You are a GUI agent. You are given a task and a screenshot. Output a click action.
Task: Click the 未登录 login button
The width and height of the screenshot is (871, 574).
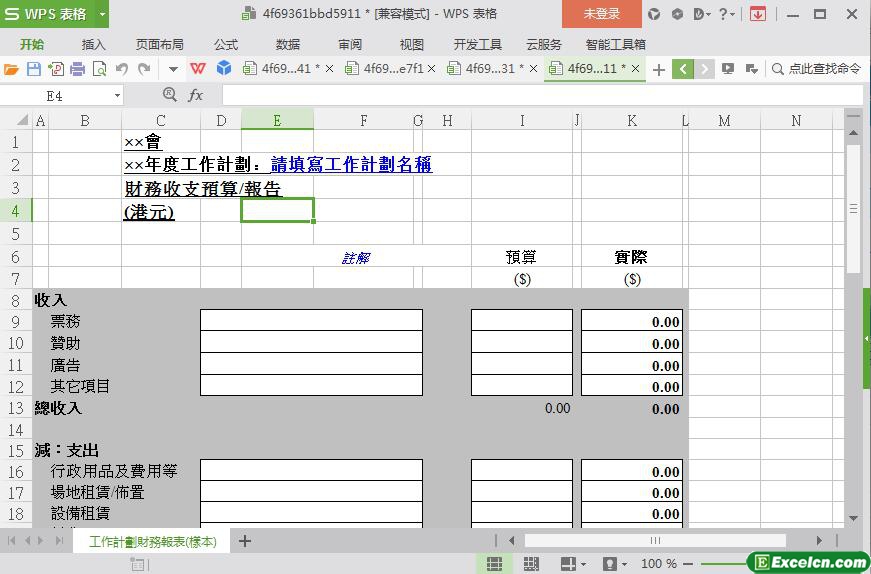point(601,14)
